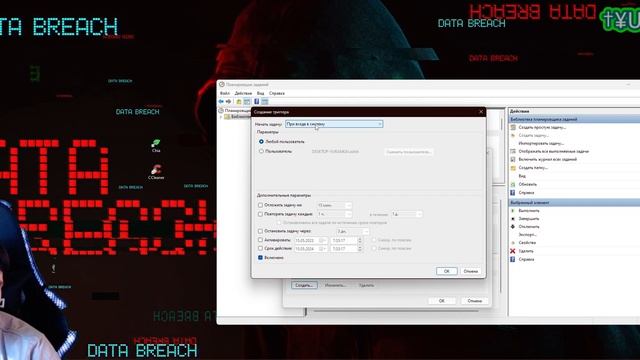Image resolution: width=640 pixels, height=360 pixels.
Task: Click icon beside Включить журнал всех заданий
Action: tap(513, 159)
